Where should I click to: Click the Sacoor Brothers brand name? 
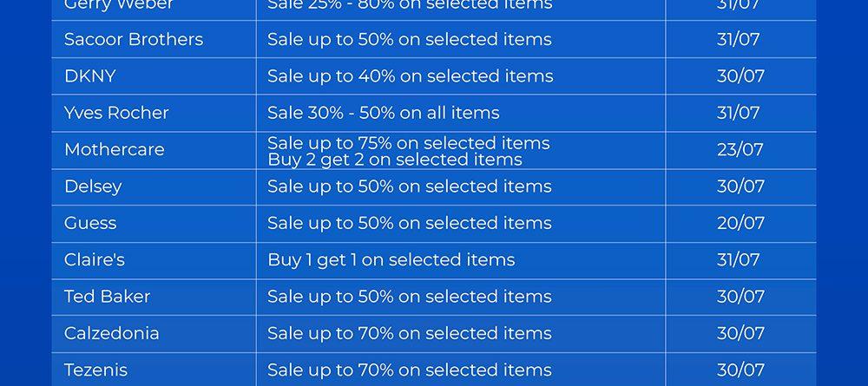pyautogui.click(x=133, y=40)
